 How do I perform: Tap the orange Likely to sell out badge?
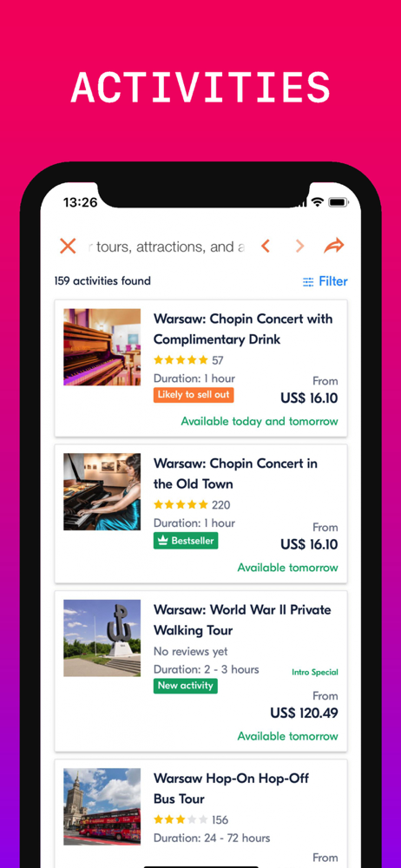point(194,395)
